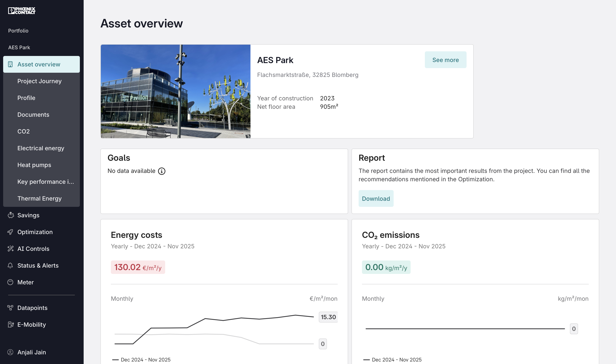Download the project report
This screenshot has width=616, height=364.
(x=376, y=198)
